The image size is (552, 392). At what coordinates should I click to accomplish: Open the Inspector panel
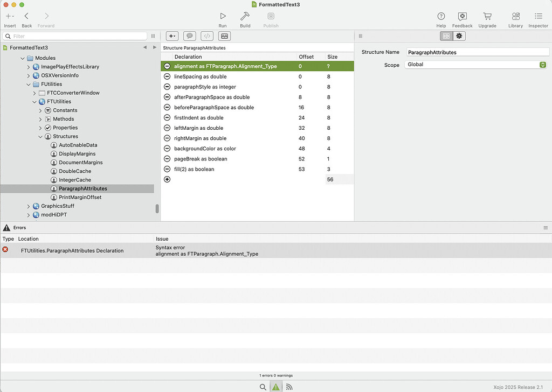(x=538, y=17)
